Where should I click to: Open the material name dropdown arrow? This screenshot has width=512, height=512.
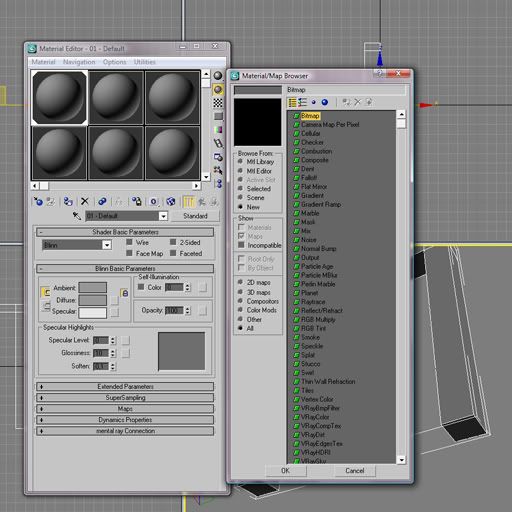pyautogui.click(x=163, y=216)
